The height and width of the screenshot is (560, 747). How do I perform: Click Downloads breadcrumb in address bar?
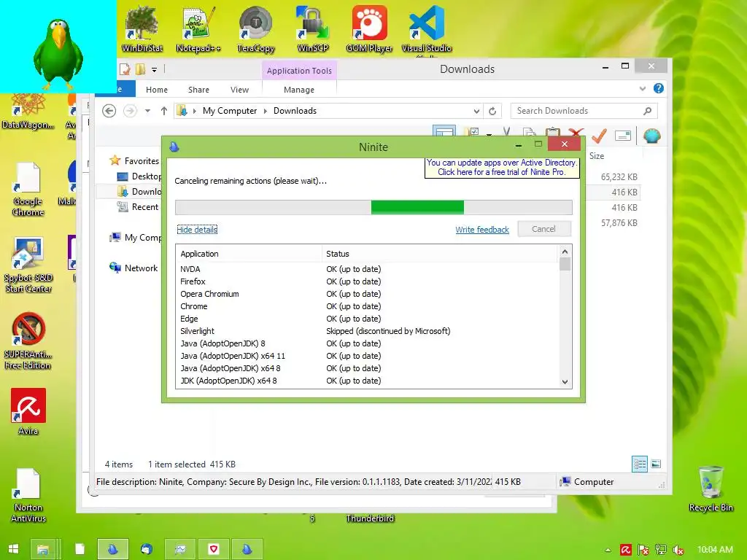tap(295, 111)
